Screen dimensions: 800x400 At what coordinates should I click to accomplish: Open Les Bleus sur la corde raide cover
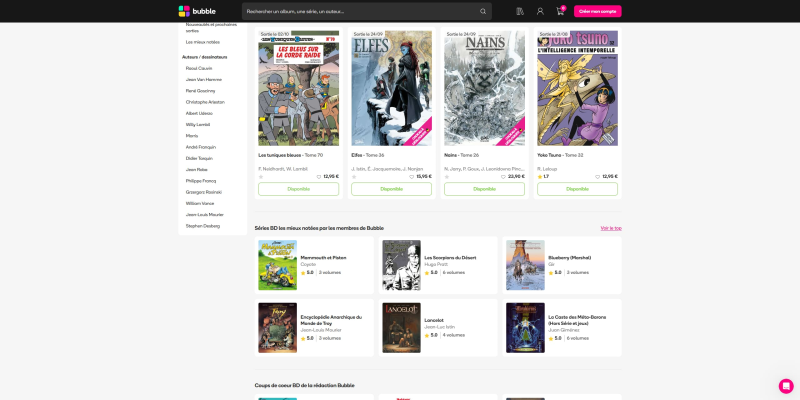tap(298, 88)
